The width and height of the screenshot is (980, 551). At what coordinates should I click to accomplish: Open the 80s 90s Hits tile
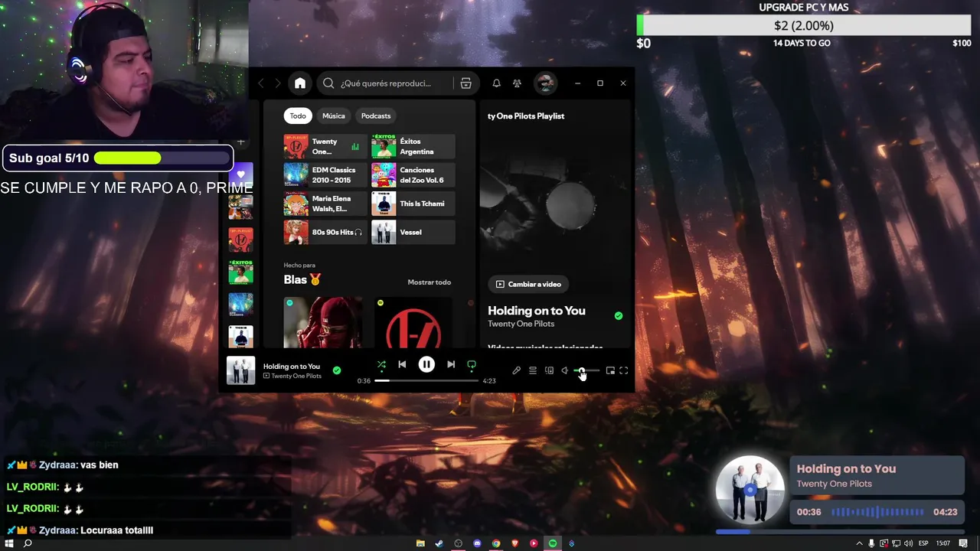[325, 232]
